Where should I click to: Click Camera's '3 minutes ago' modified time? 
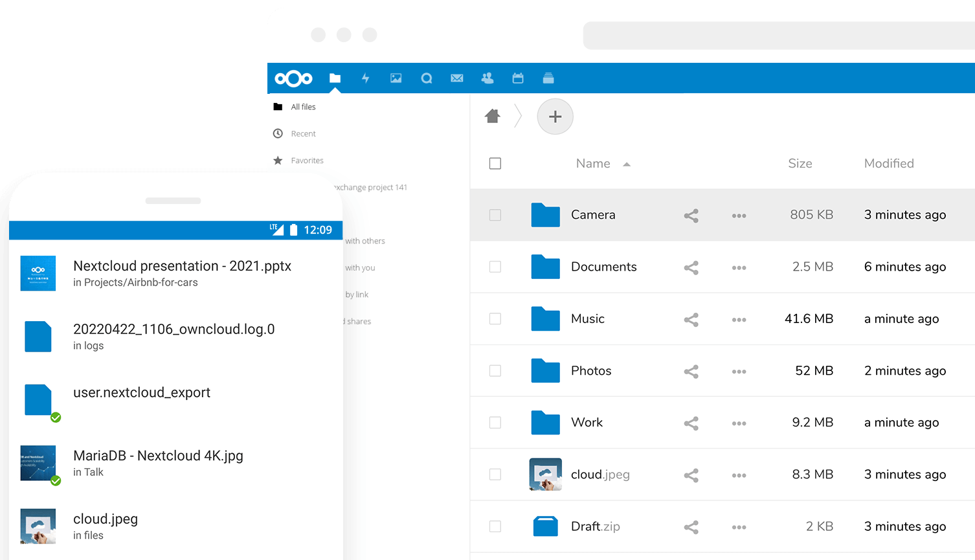905,215
